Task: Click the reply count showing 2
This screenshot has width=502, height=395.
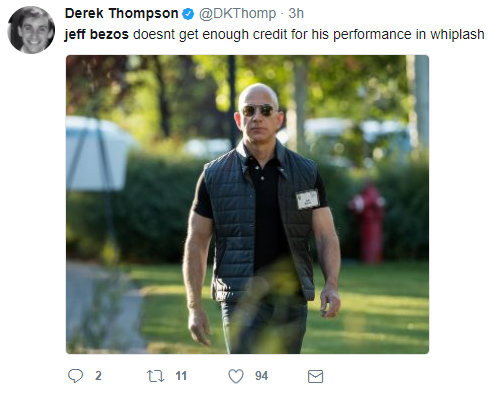Action: point(98,376)
